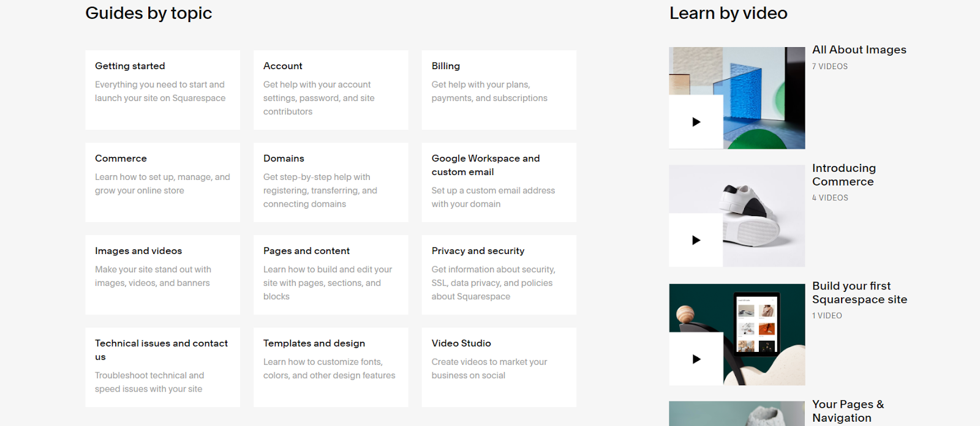Image resolution: width=980 pixels, height=426 pixels.
Task: Click 'Learn how to set up, manage' text
Action: coord(162,184)
